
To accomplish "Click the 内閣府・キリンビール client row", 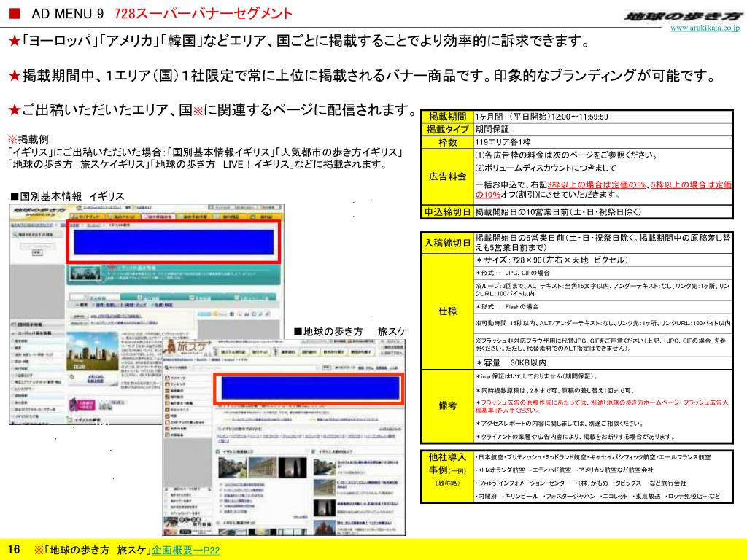I will point(597,496).
